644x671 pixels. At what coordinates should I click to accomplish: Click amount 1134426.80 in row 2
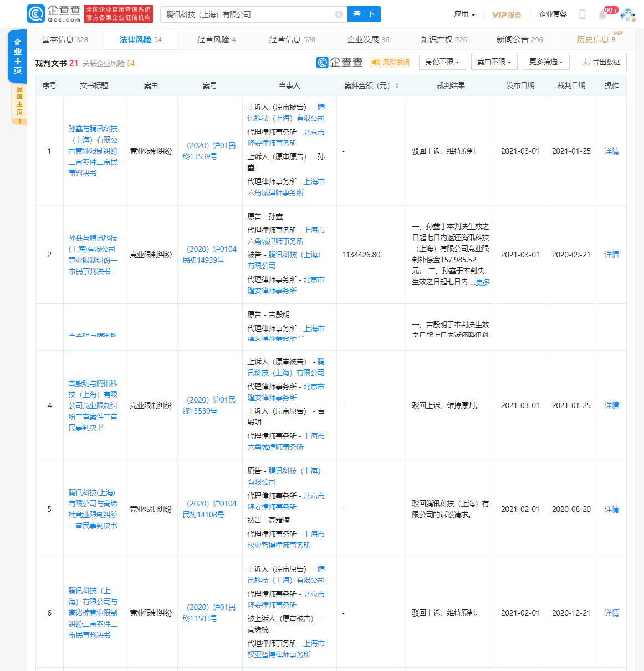click(361, 255)
